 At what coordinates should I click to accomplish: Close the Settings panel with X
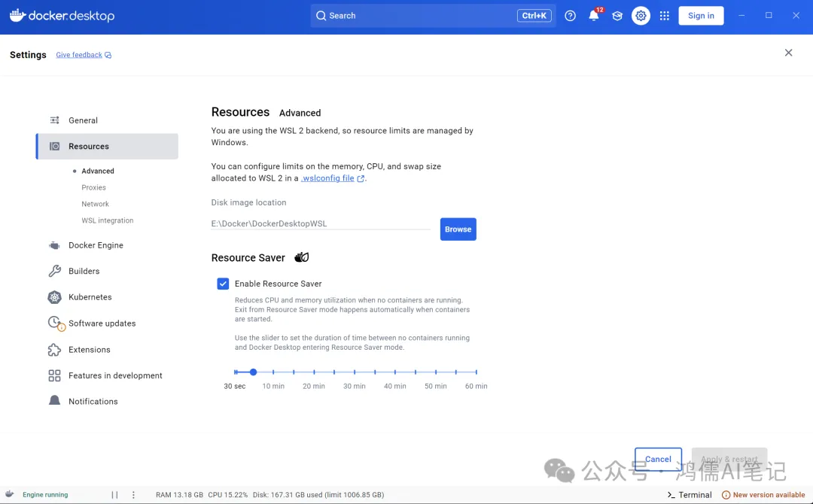(788, 53)
